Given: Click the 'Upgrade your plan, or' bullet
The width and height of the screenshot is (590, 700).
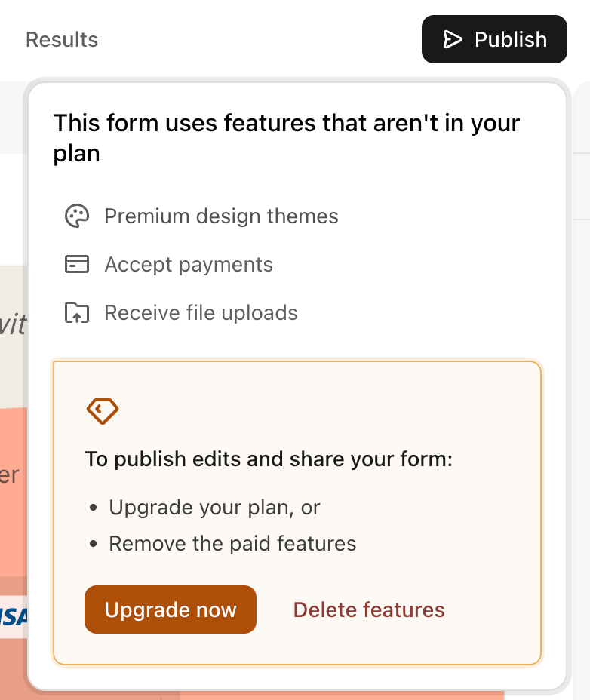Looking at the screenshot, I should [x=214, y=507].
